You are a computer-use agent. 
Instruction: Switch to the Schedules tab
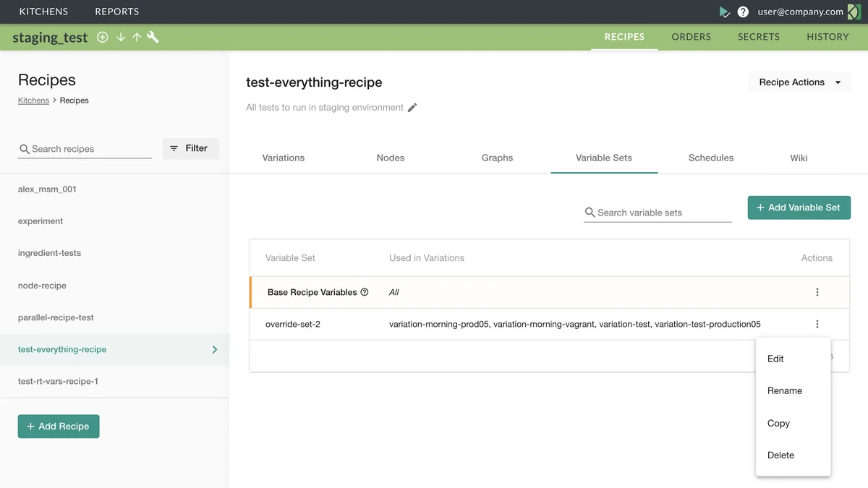(710, 158)
